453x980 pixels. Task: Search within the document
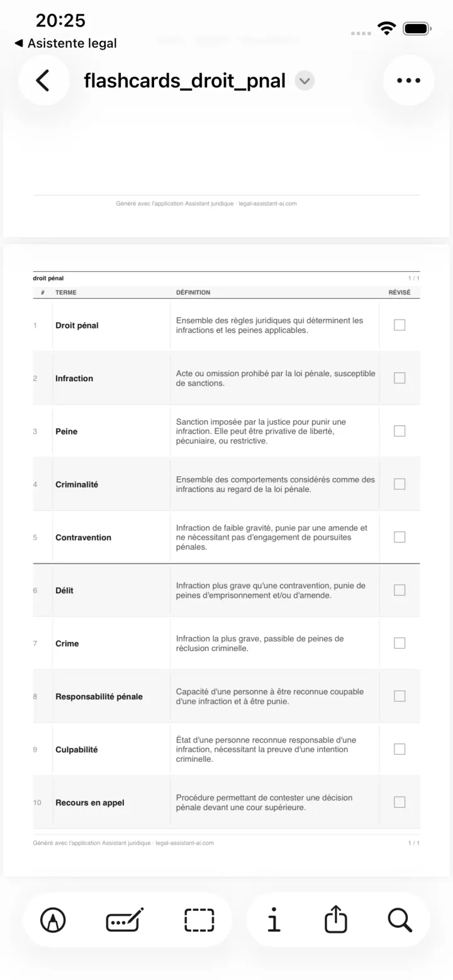[400, 920]
